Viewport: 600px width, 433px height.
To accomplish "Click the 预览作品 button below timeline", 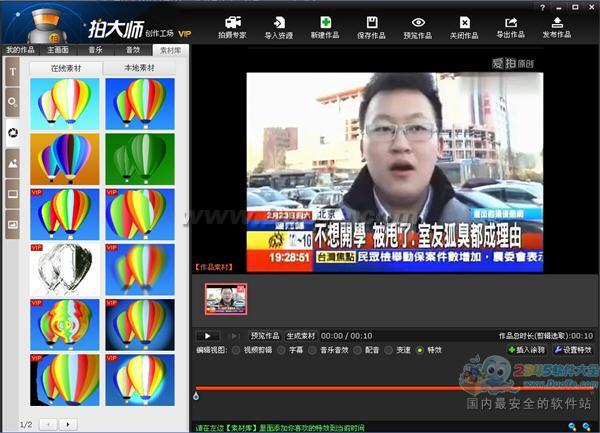I will point(265,336).
